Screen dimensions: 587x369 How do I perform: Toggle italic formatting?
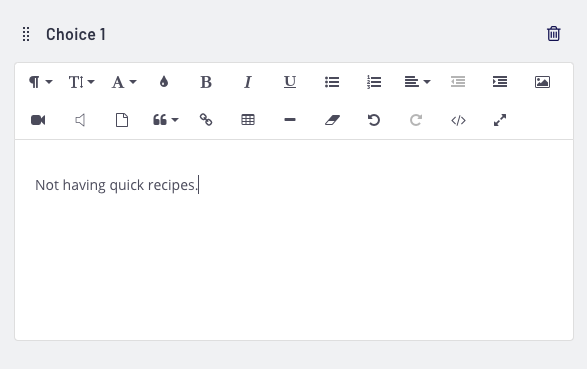[x=247, y=82]
